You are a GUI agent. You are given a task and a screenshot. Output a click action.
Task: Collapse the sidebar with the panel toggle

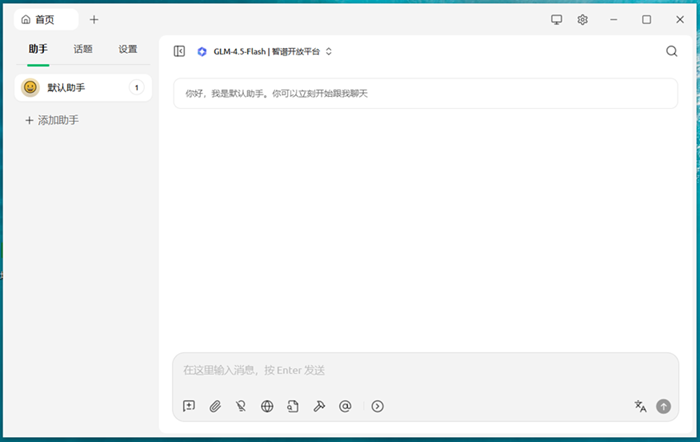(179, 51)
